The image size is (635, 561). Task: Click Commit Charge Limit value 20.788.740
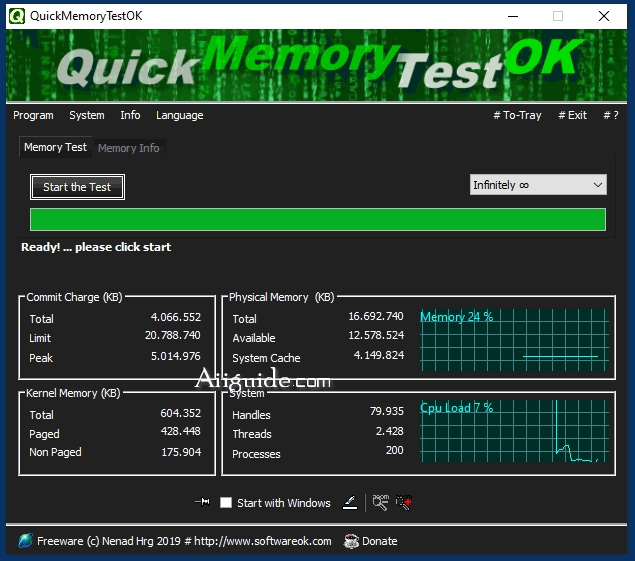173,335
